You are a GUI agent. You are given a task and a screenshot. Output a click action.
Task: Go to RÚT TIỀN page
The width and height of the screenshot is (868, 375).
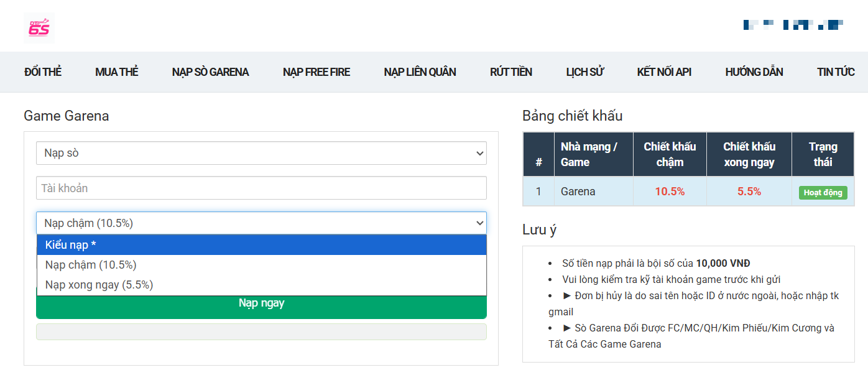[x=511, y=72]
